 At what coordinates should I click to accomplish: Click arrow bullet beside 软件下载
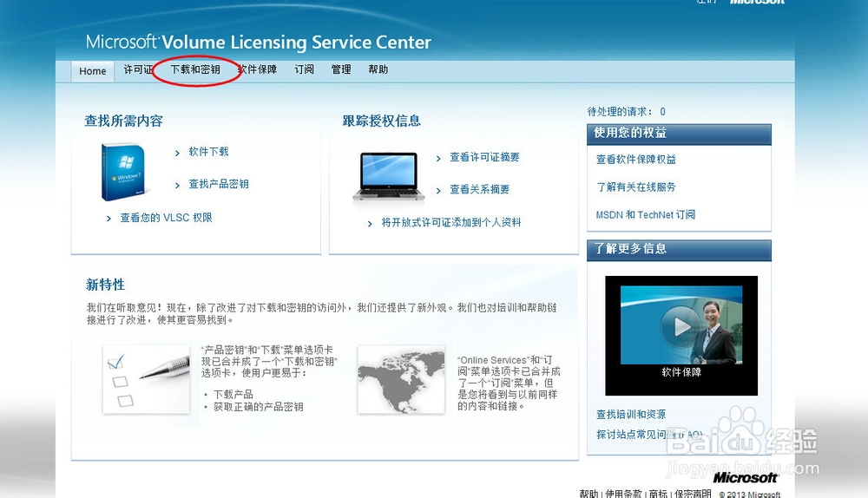(177, 154)
